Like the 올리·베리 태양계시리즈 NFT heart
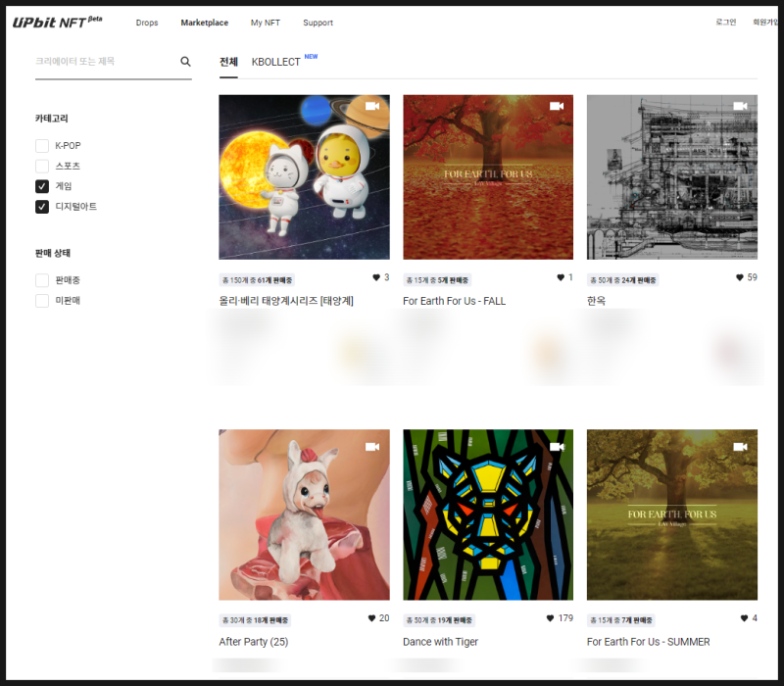Image resolution: width=784 pixels, height=686 pixels. coord(376,277)
